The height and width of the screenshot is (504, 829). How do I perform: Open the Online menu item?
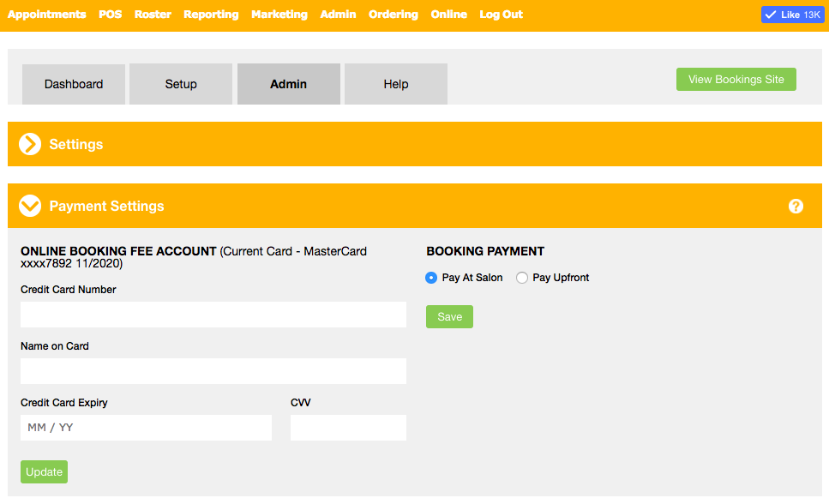point(449,15)
